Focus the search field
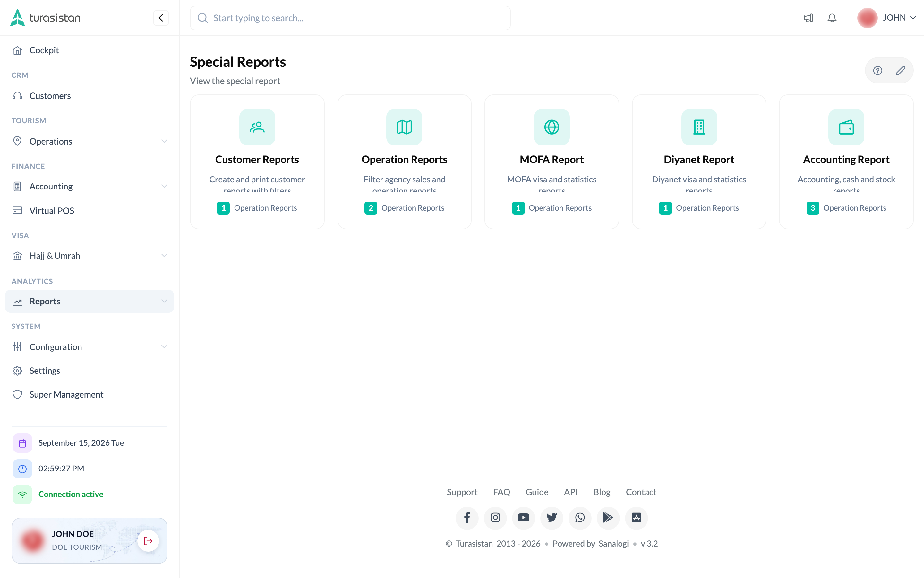 pos(350,18)
